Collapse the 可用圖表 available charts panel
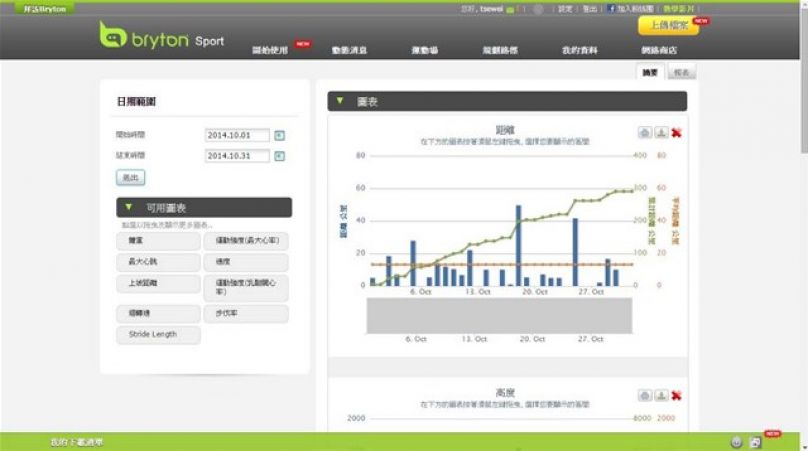 [126, 207]
